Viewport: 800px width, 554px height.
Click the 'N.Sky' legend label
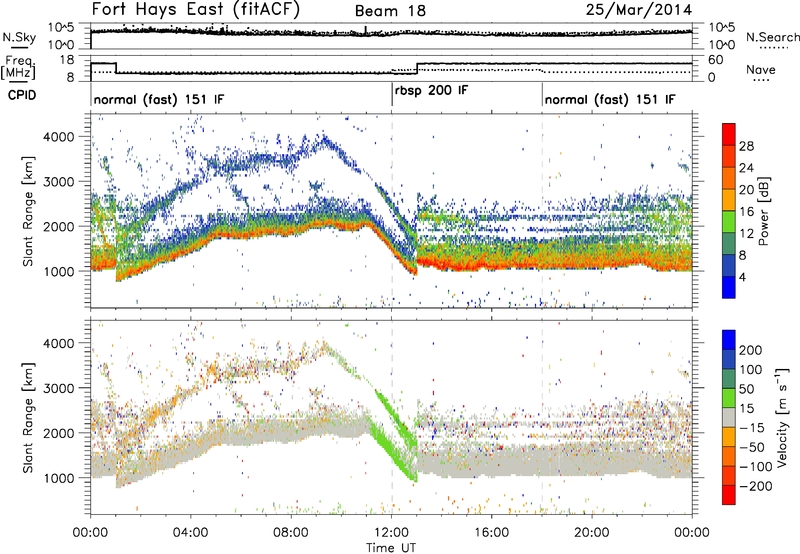point(19,37)
